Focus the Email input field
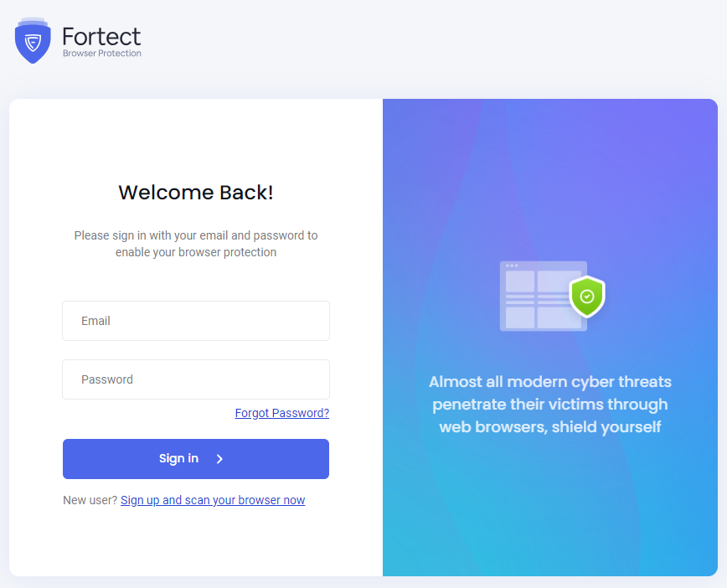727x588 pixels. [x=196, y=321]
